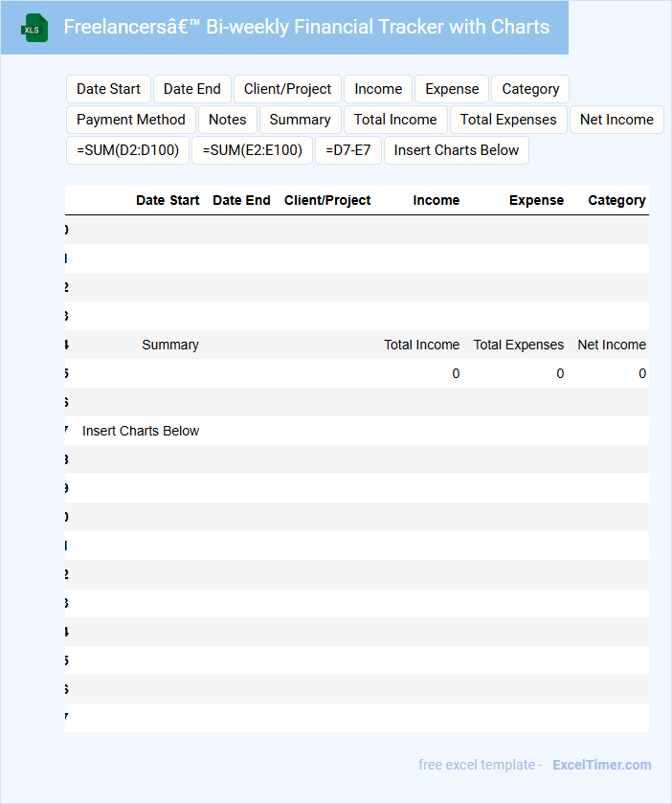Select the 0 value under Total Income
This screenshot has height=804, width=672.
[x=456, y=373]
